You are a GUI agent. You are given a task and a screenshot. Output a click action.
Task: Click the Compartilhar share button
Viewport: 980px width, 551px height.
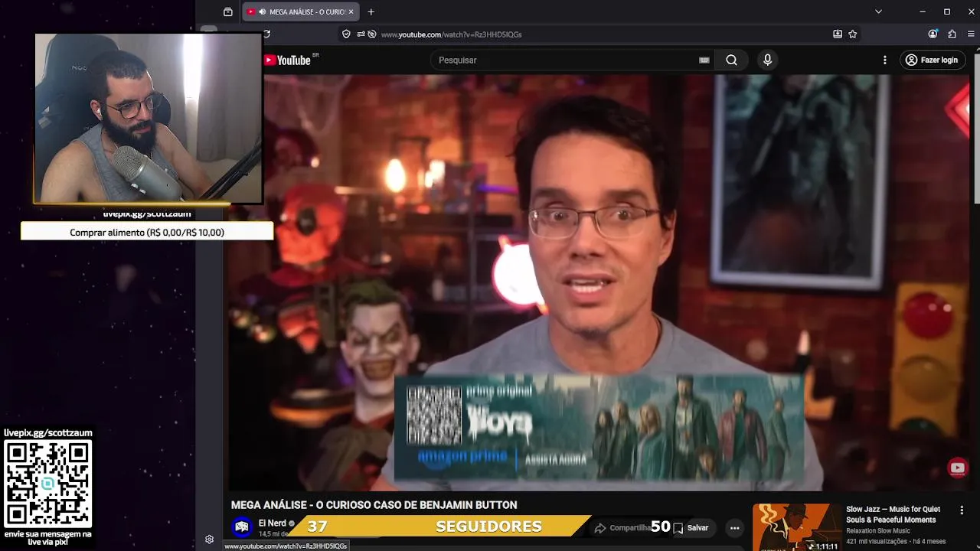click(x=623, y=527)
